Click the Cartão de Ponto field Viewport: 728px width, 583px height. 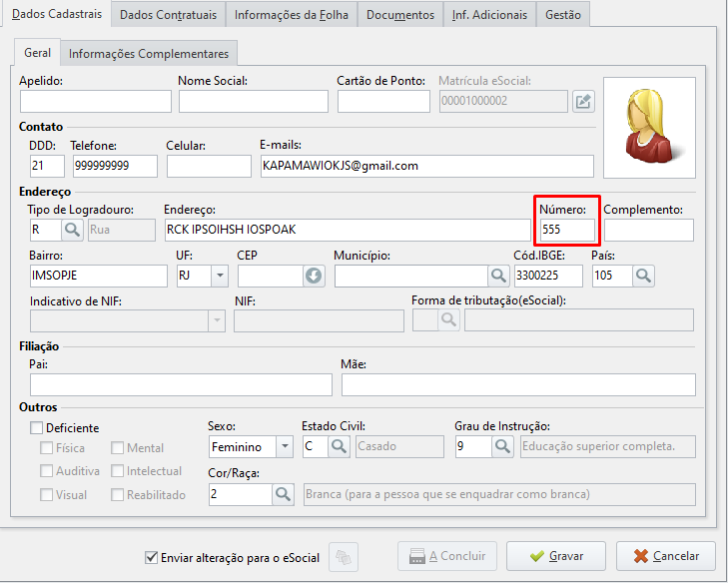pos(383,101)
